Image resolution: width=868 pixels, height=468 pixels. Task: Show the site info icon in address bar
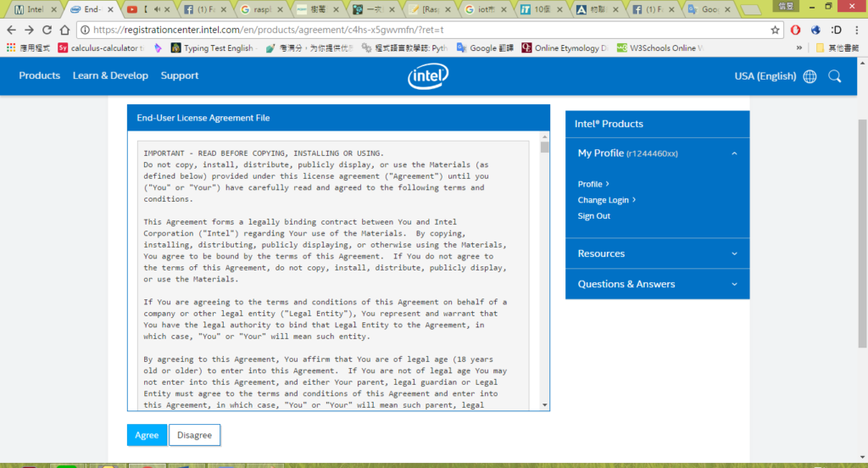(86, 30)
